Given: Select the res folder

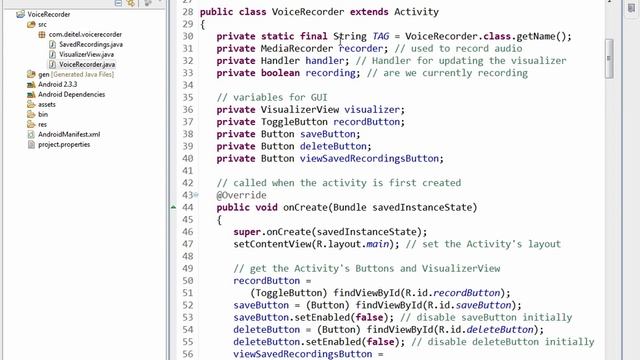Looking at the screenshot, I should click(42, 124).
